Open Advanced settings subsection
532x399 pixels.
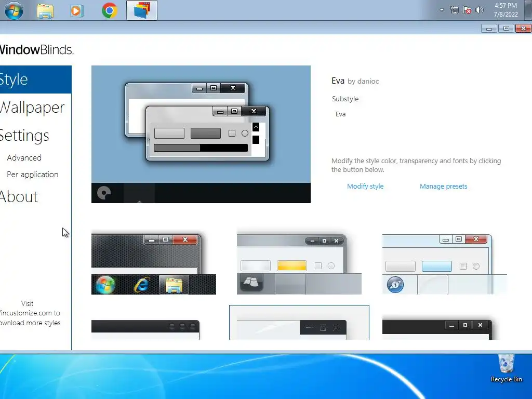[24, 158]
